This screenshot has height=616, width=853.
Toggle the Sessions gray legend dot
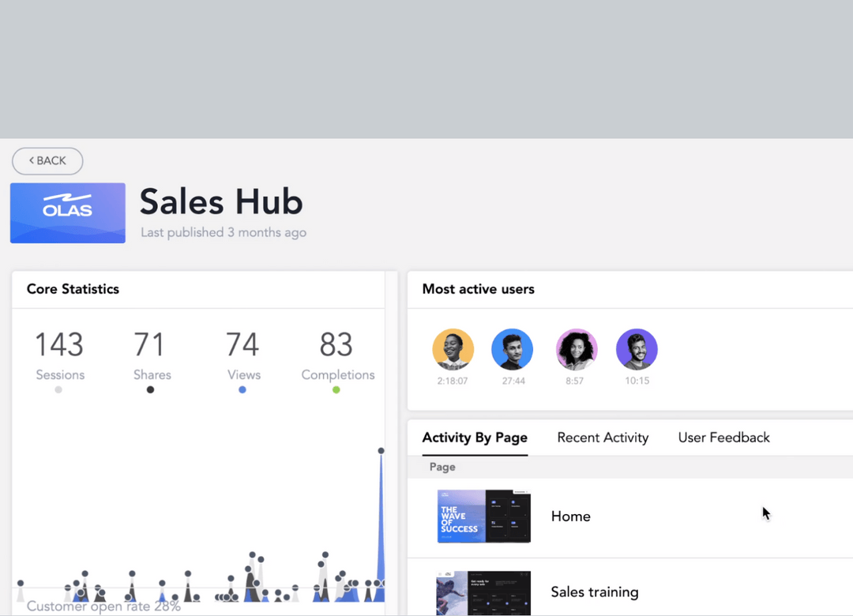(58, 389)
